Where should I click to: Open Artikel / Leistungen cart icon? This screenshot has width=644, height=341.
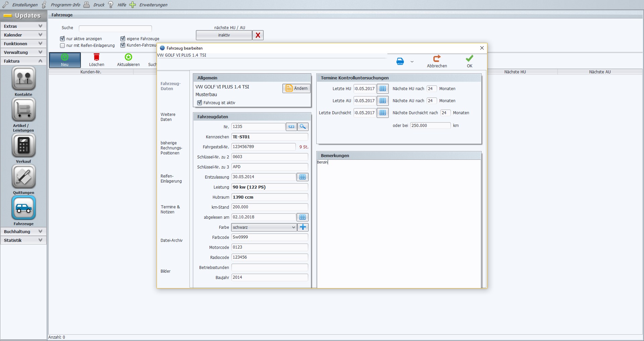pyautogui.click(x=23, y=110)
